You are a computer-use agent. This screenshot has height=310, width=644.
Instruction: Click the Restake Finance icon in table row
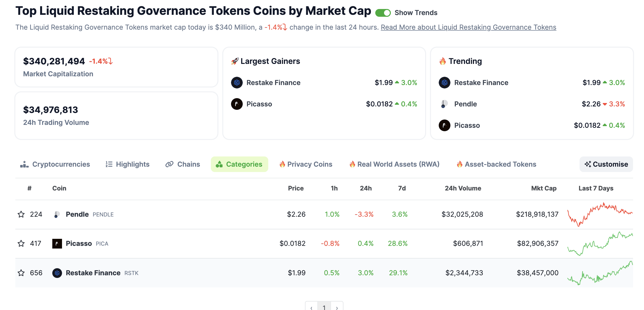pos(57,273)
